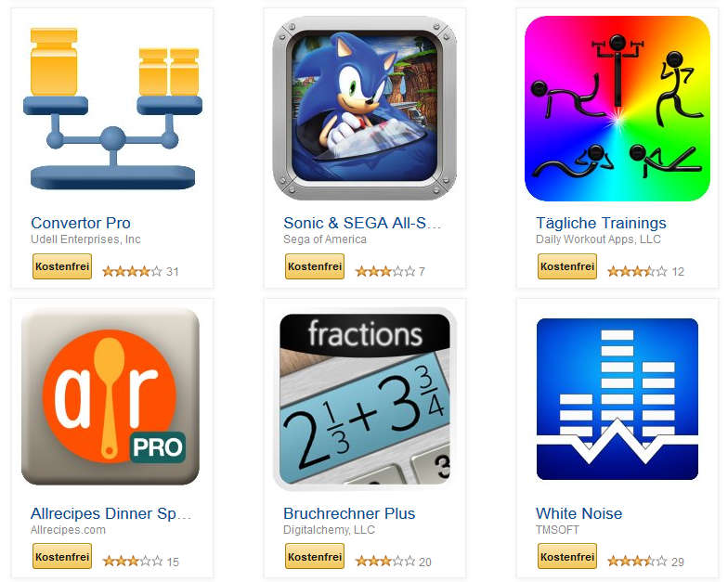Open the White Noise title link

[579, 513]
